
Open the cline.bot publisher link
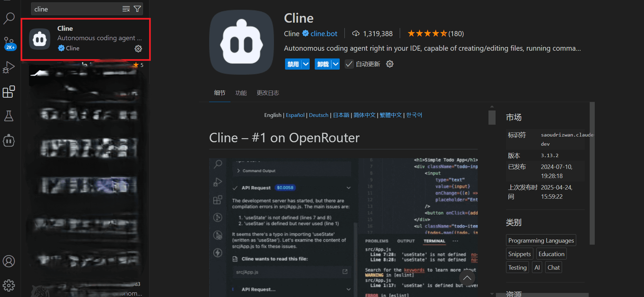[x=324, y=34]
